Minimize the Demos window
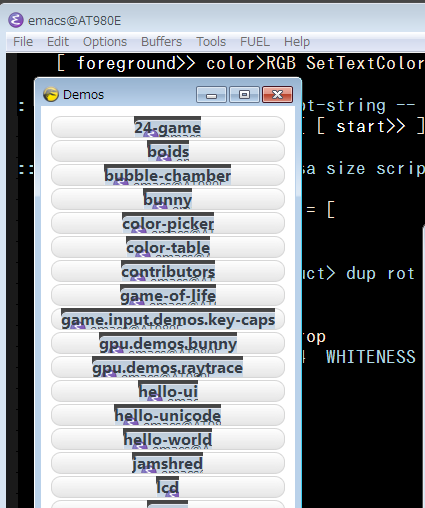Screen dimensions: 425x508 pyautogui.click(x=211, y=95)
